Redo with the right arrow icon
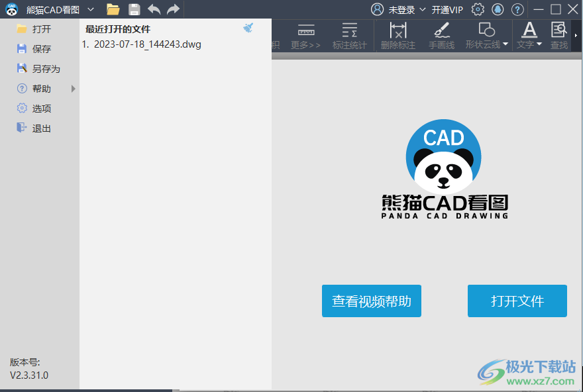The image size is (583, 392). click(174, 9)
